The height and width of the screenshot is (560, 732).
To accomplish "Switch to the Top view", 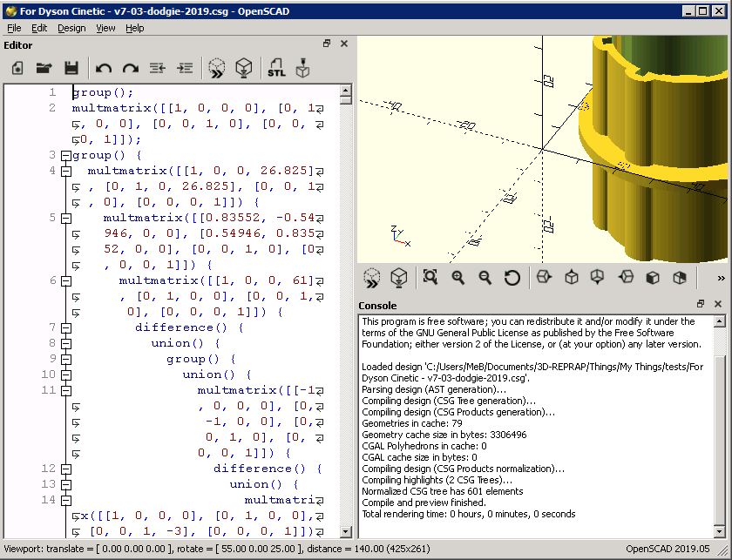I will click(572, 278).
